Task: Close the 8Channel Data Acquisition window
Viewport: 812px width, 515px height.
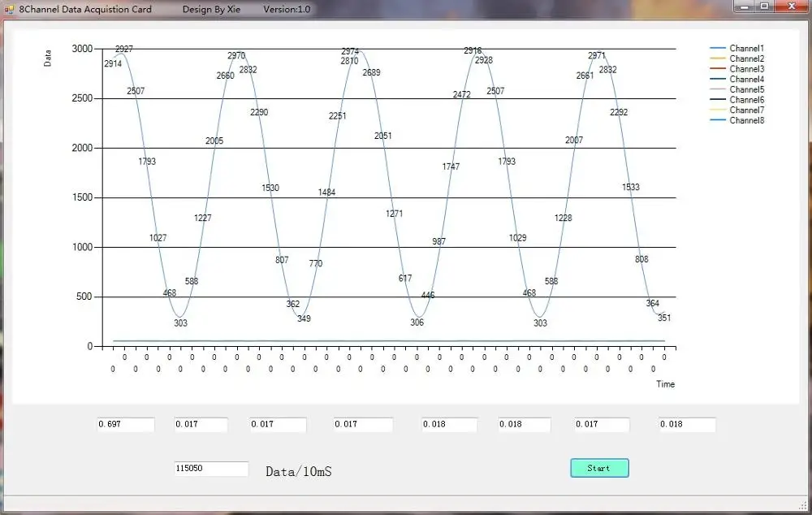Action: coord(792,6)
